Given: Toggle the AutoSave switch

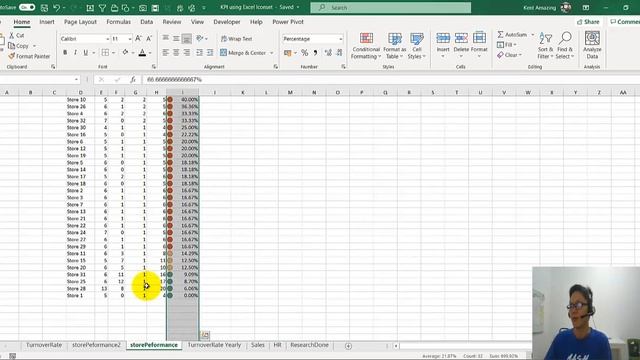Looking at the screenshot, I should (27, 7).
